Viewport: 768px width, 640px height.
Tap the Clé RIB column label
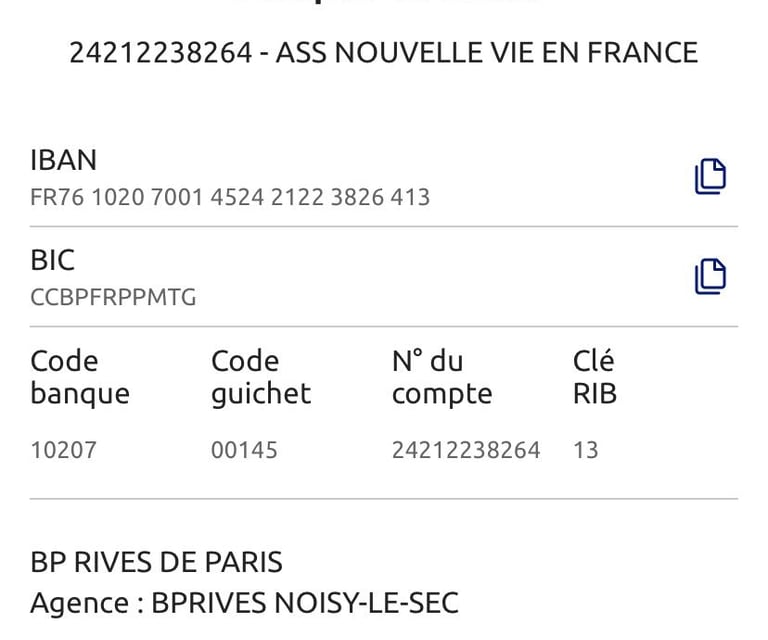tap(595, 377)
